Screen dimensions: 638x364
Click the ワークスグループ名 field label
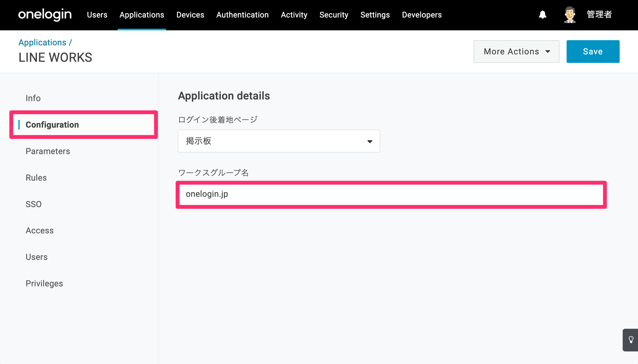213,173
